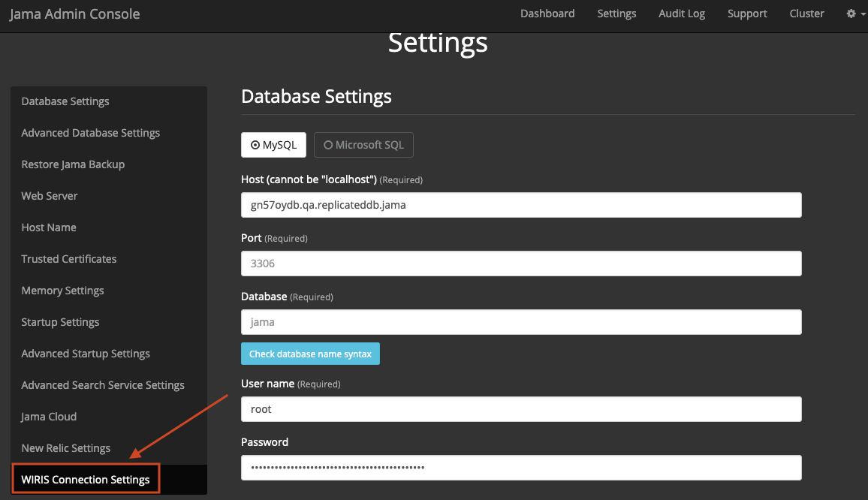Click the Host (cannot be "localhost") label
Screen dimensions: 868x500
pyautogui.click(x=332, y=179)
